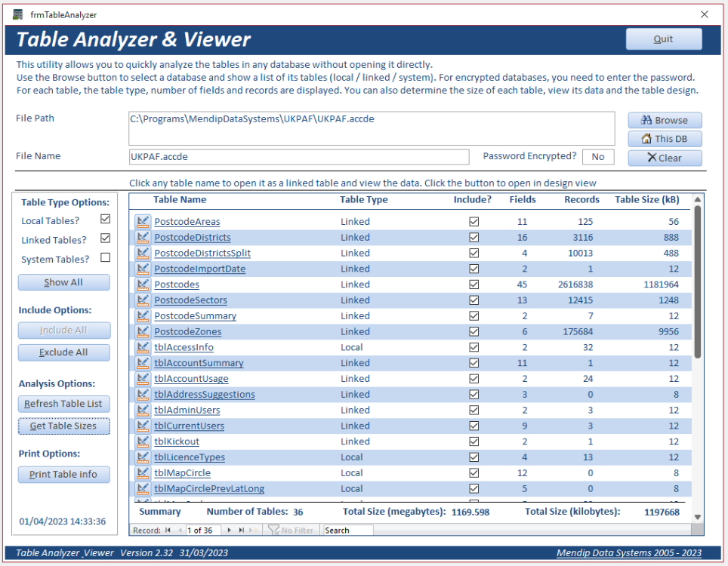Toggle Include checkbox for tblMapCircle
Screen dimensions: 728x566
[474, 473]
